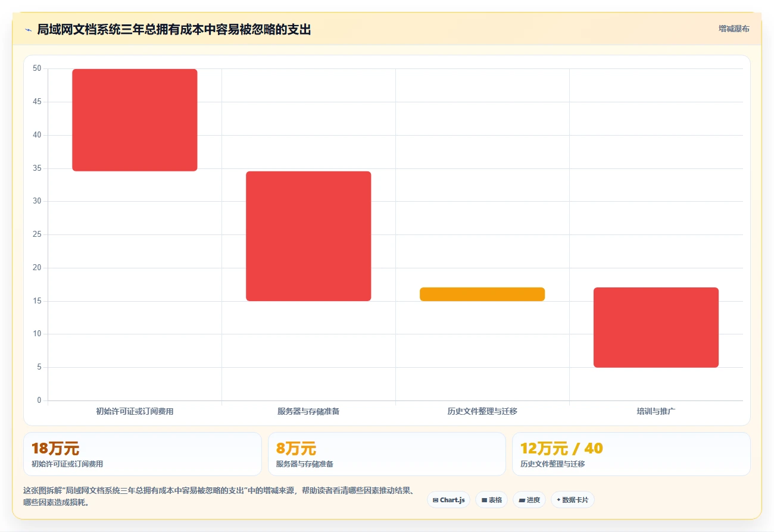This screenshot has width=774, height=532.
Task: Click the 8万元 summary card
Action: click(x=387, y=454)
